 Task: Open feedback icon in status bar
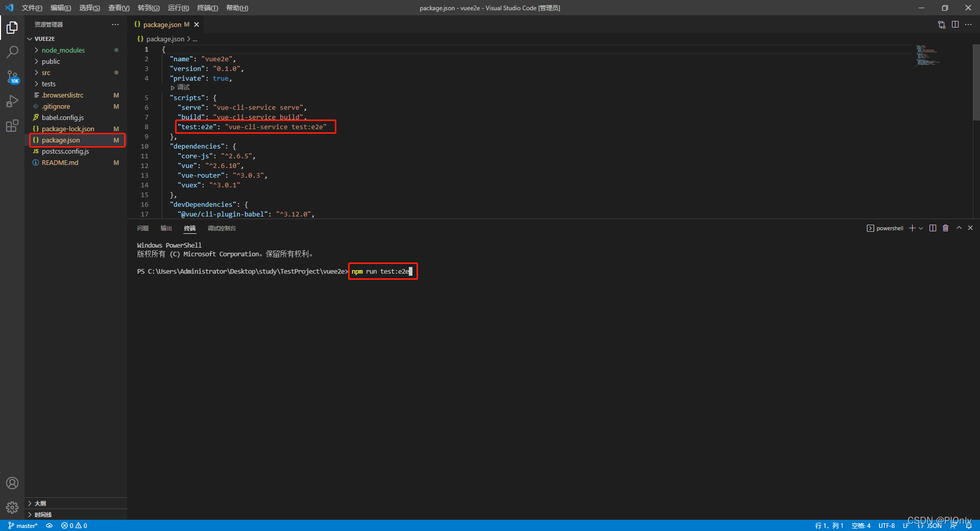point(953,525)
